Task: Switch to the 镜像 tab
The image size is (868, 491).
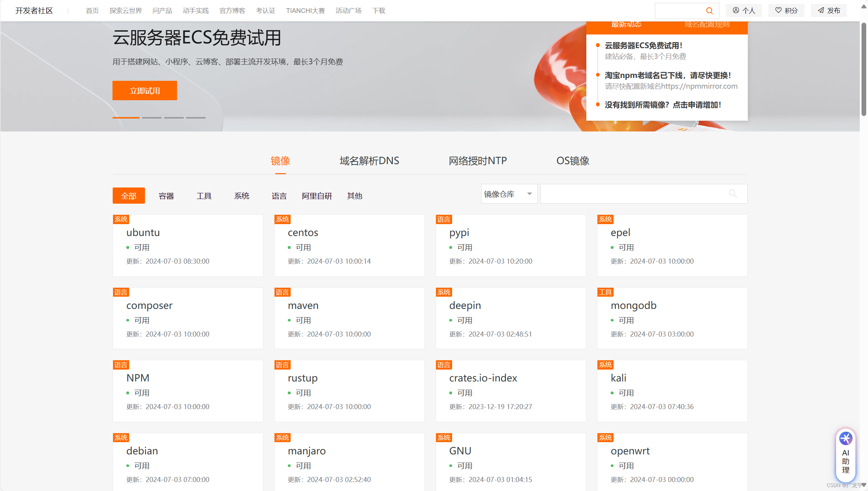Action: click(280, 161)
